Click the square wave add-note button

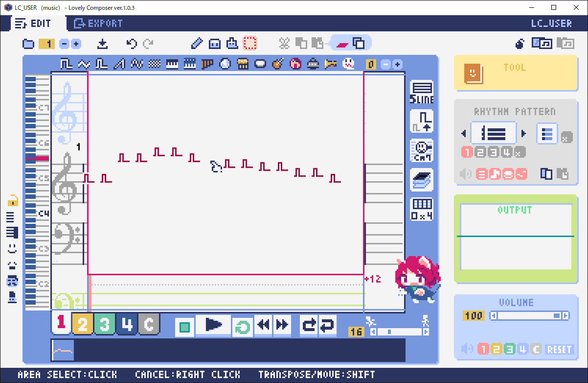pos(421,121)
